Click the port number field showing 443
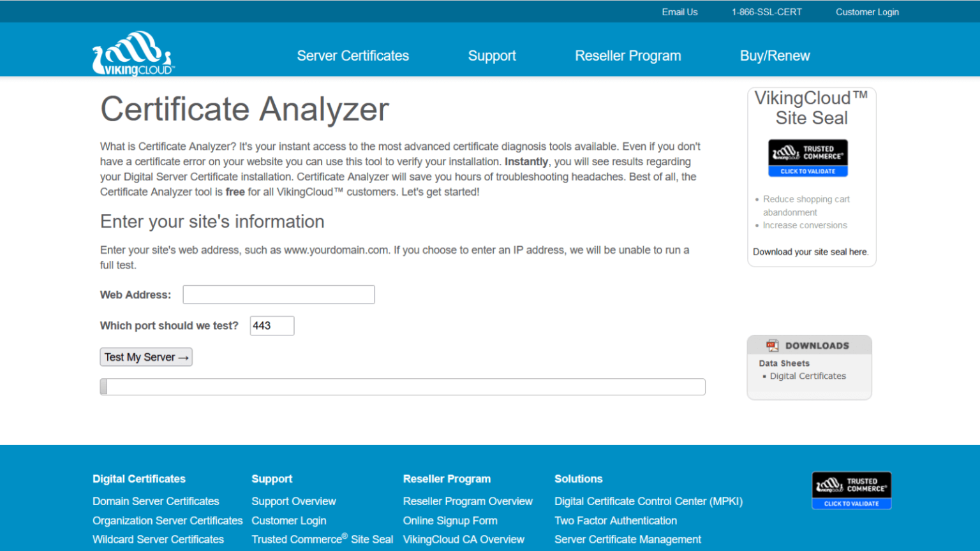 click(272, 326)
